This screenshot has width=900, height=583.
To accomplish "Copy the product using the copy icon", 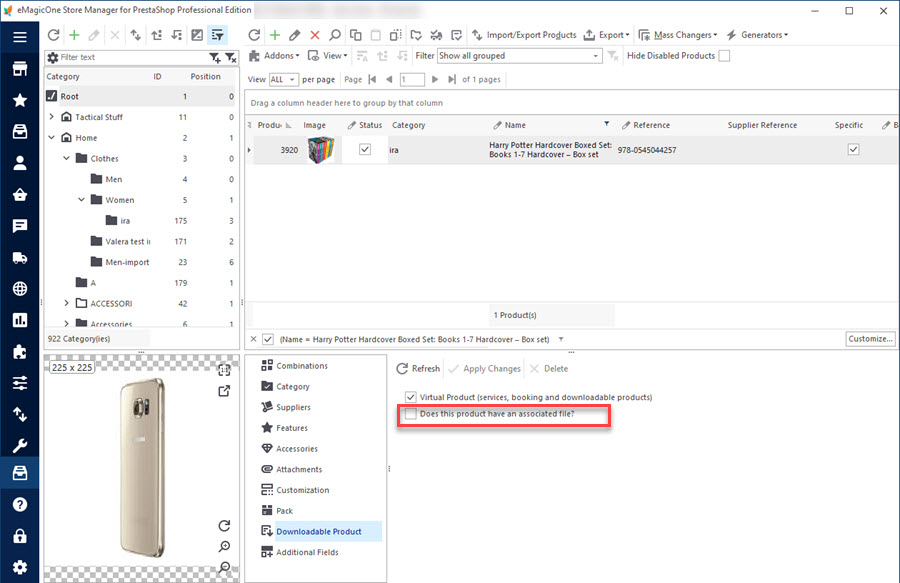I will pyautogui.click(x=355, y=35).
